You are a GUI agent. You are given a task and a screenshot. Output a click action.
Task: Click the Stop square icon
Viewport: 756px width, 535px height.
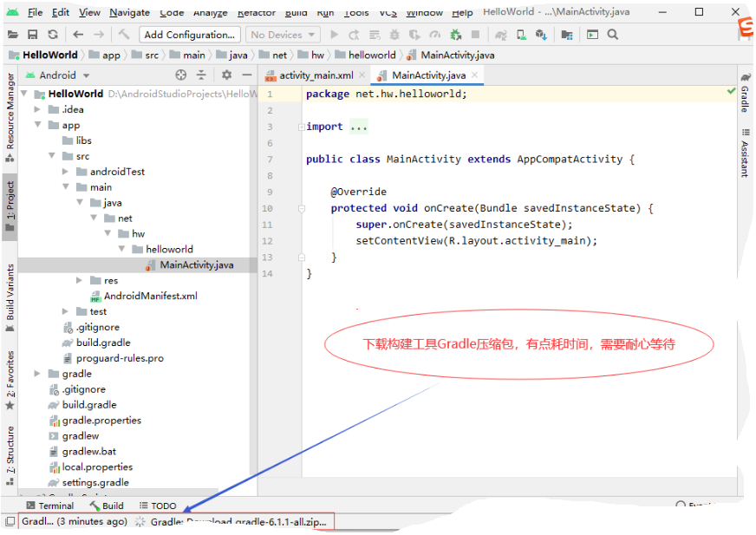(x=475, y=35)
